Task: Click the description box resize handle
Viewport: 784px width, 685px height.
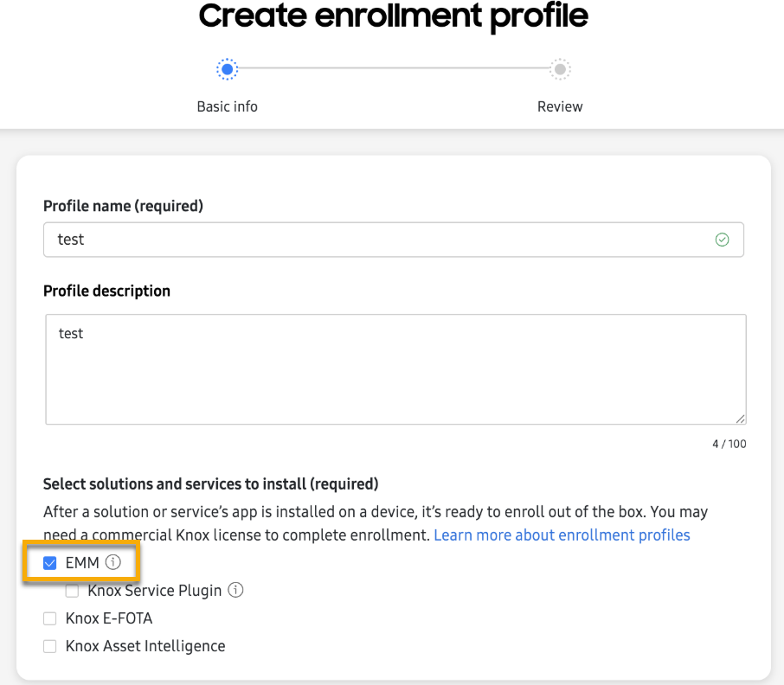Action: [740, 419]
